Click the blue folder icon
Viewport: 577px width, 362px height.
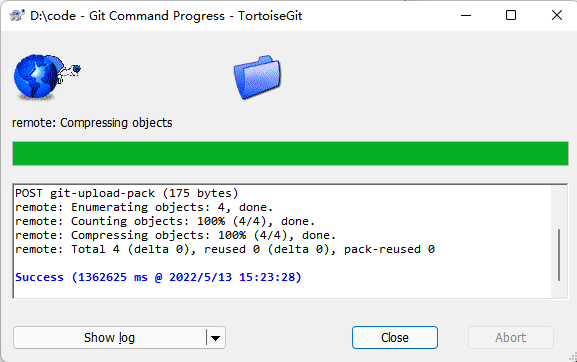click(257, 77)
